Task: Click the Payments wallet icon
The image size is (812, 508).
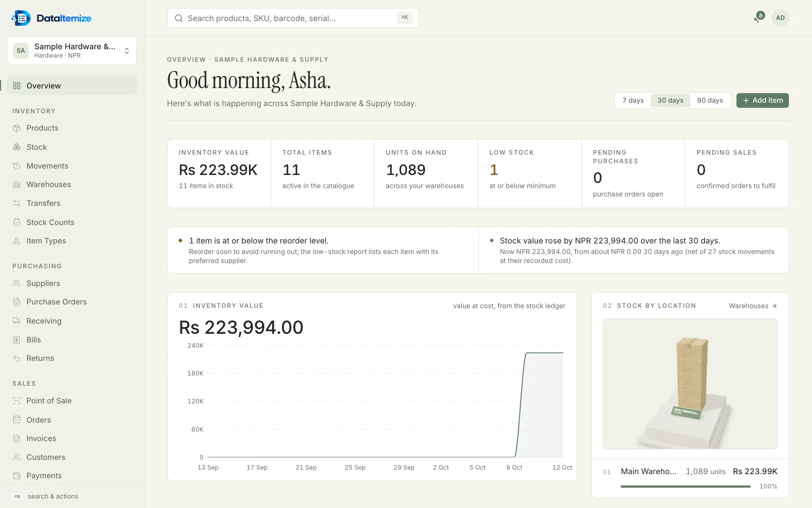Action: (x=17, y=476)
